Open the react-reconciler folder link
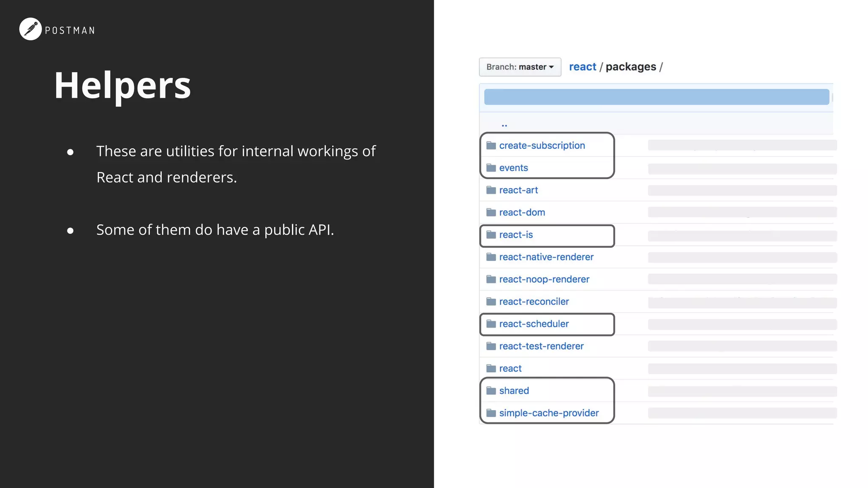Viewport: 868px width, 488px height. [x=534, y=302]
